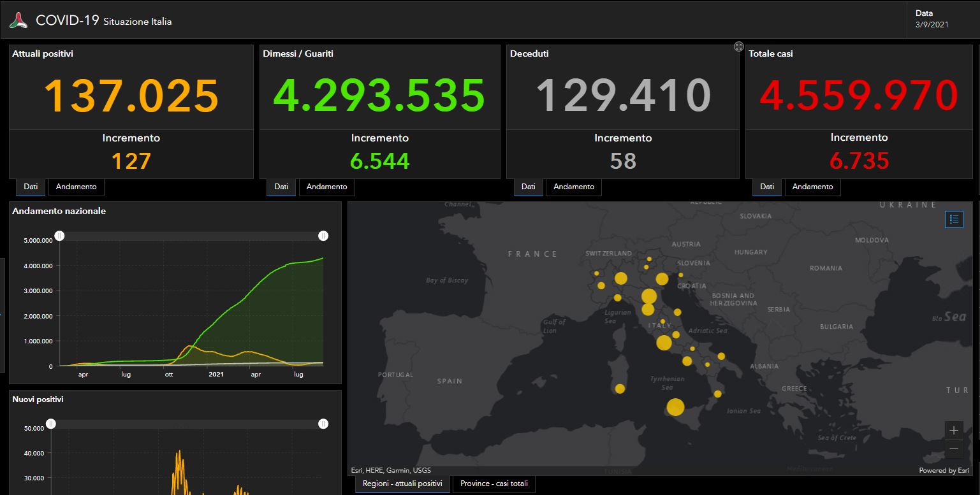Screen dimensions: 980x495
Task: Open Andamento tab under Attuali positivi
Action: [77, 187]
